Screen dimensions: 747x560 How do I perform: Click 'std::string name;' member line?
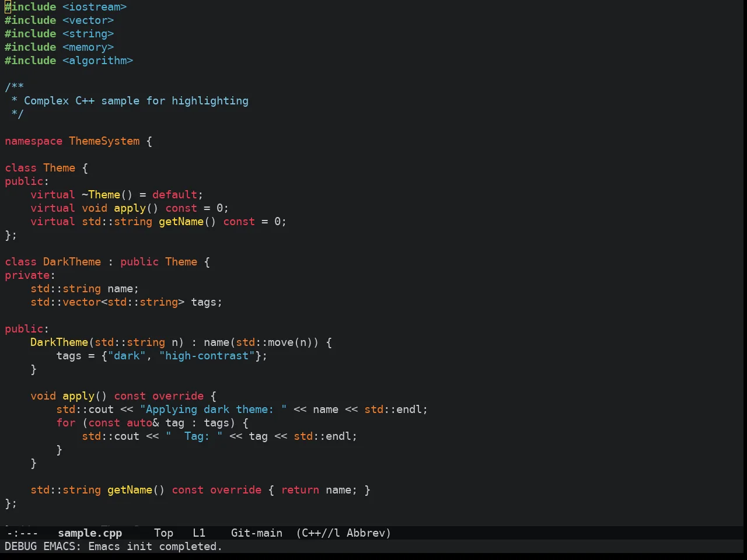coord(85,289)
